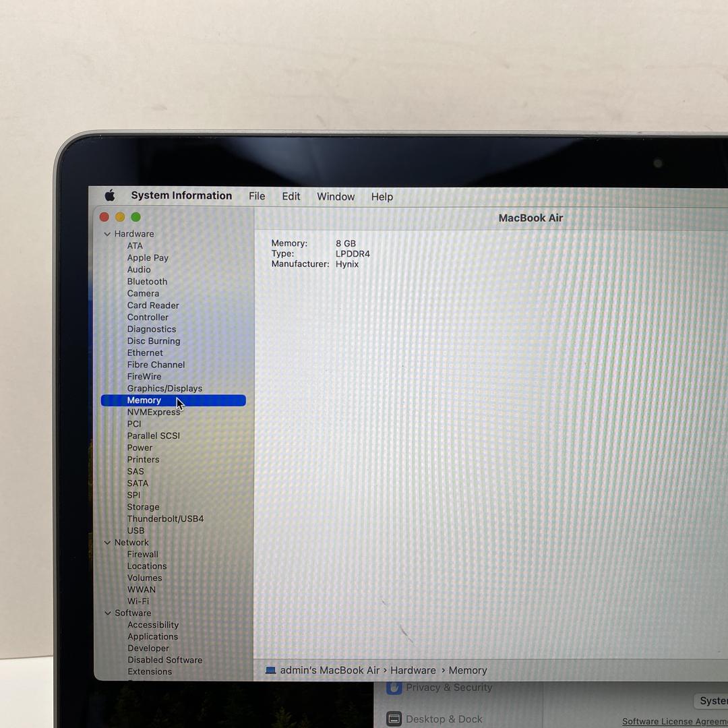The height and width of the screenshot is (728, 728).
Task: Select Applications under Software
Action: [x=153, y=636]
